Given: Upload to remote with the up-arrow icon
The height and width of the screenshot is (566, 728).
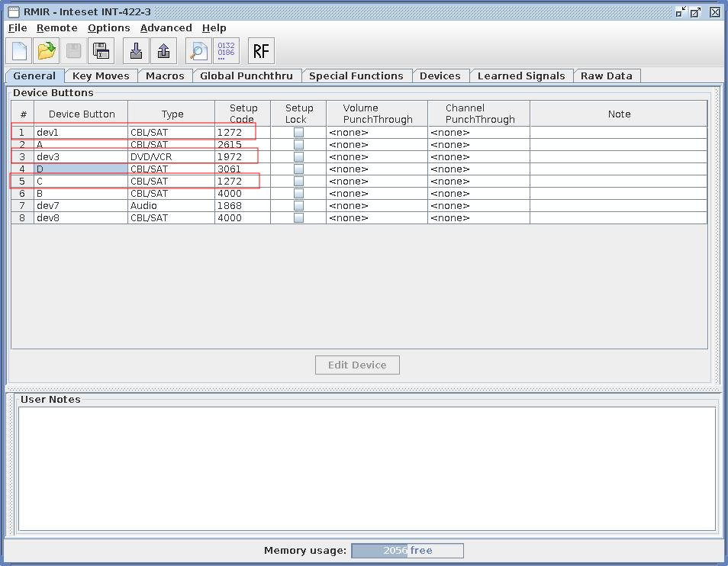Looking at the screenshot, I should pyautogui.click(x=164, y=50).
